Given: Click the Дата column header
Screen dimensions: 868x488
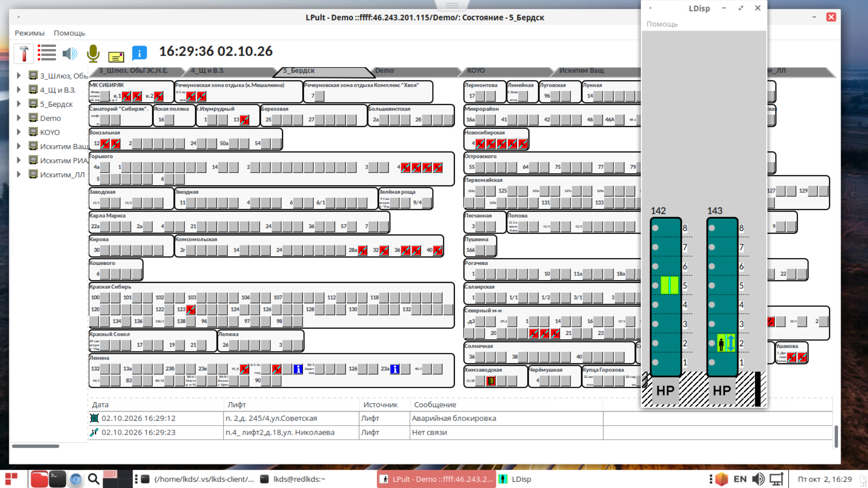Looking at the screenshot, I should coord(156,405).
